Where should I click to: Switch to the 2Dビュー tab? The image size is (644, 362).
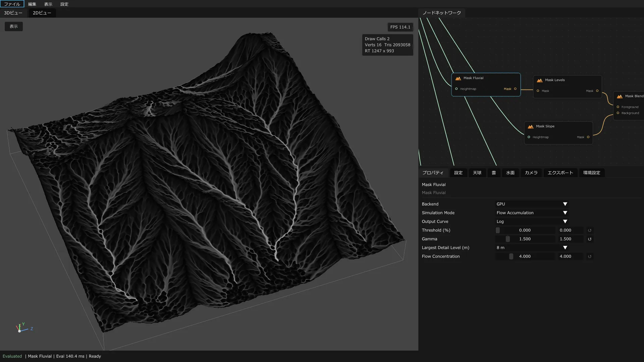point(42,13)
